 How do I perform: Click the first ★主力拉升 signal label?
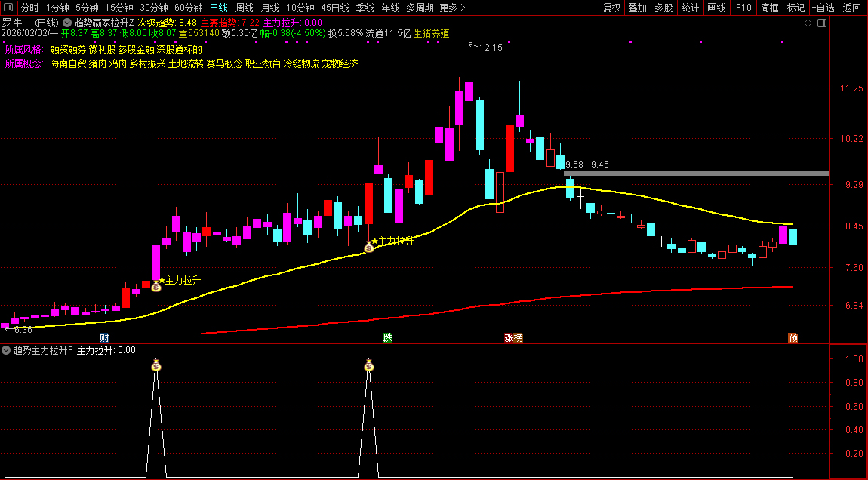[180, 280]
